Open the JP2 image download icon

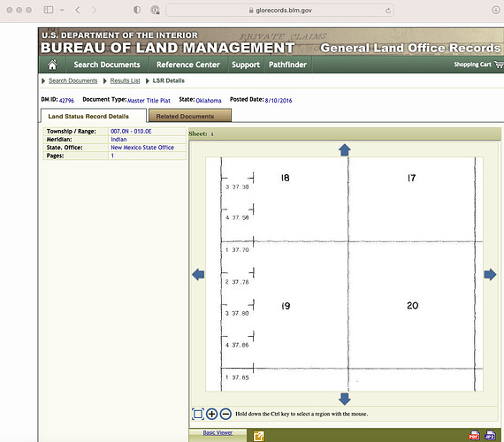[x=490, y=435]
